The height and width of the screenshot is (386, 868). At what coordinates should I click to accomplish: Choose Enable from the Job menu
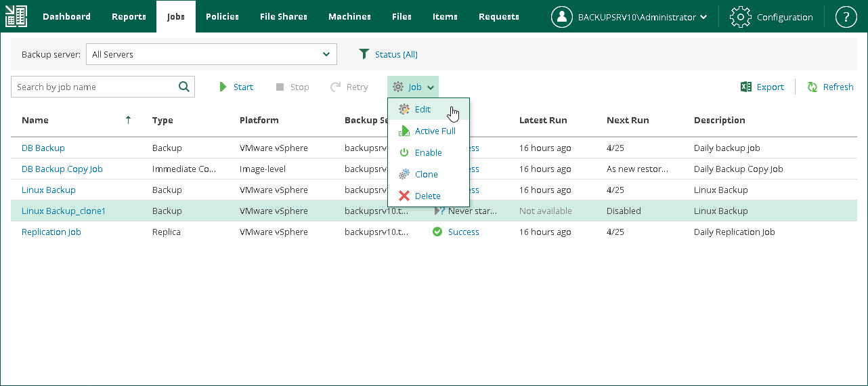(x=429, y=152)
